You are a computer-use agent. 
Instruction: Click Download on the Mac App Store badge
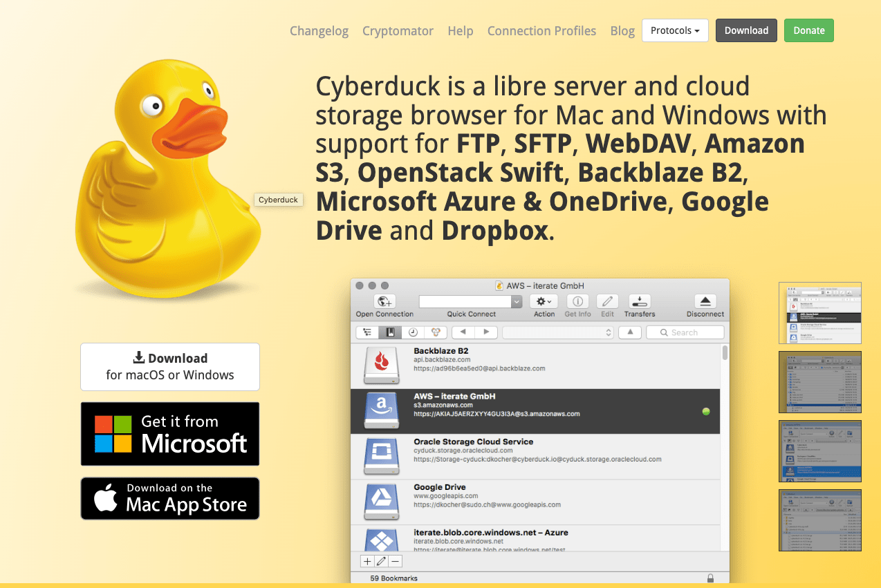click(x=170, y=498)
